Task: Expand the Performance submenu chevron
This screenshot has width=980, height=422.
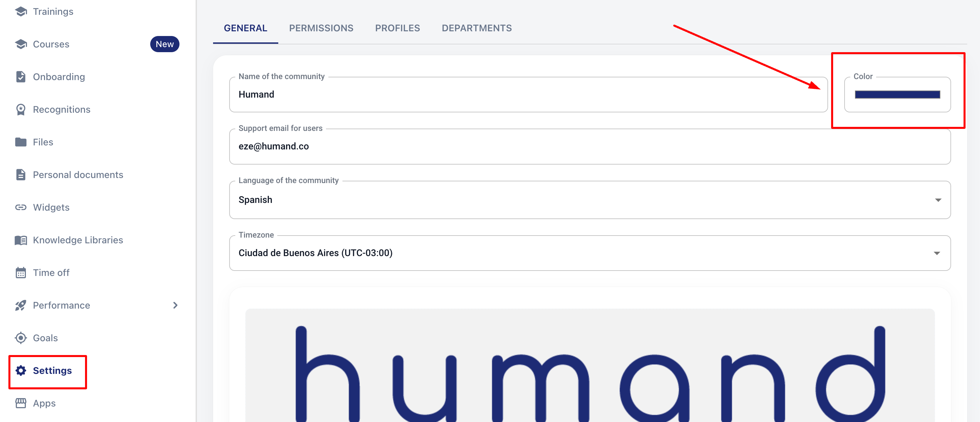Action: coord(175,306)
